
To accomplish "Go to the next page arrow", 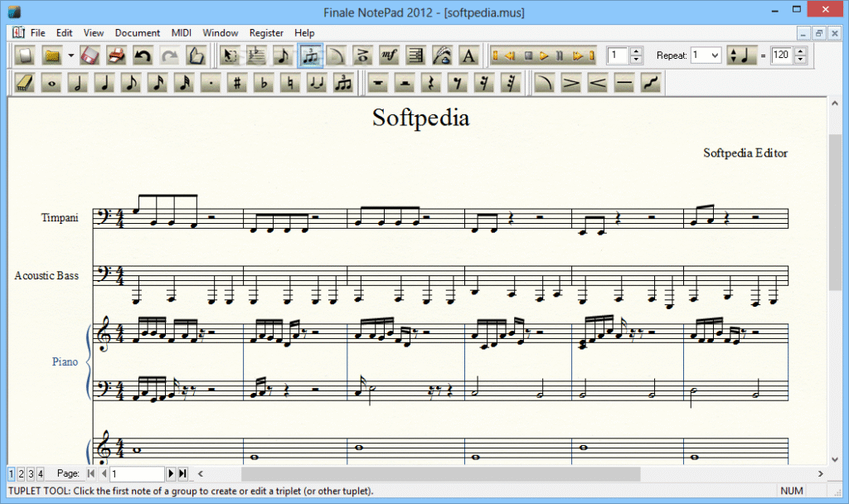I will coord(172,473).
